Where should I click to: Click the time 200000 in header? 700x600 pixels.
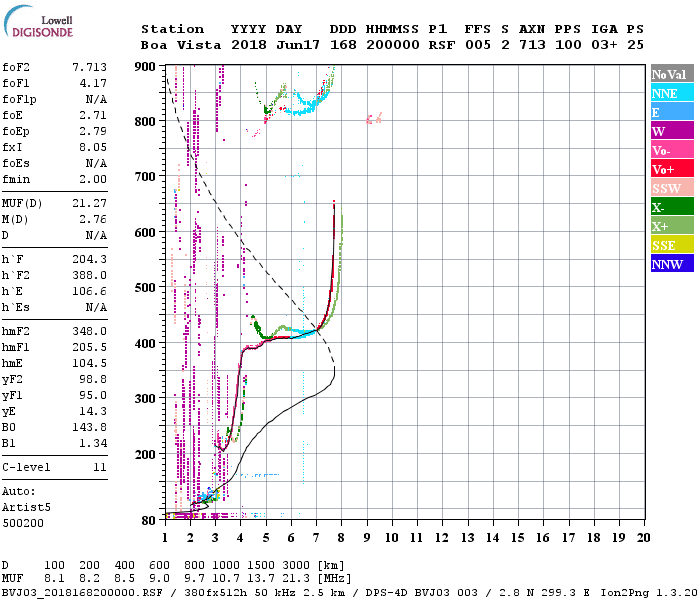click(393, 45)
